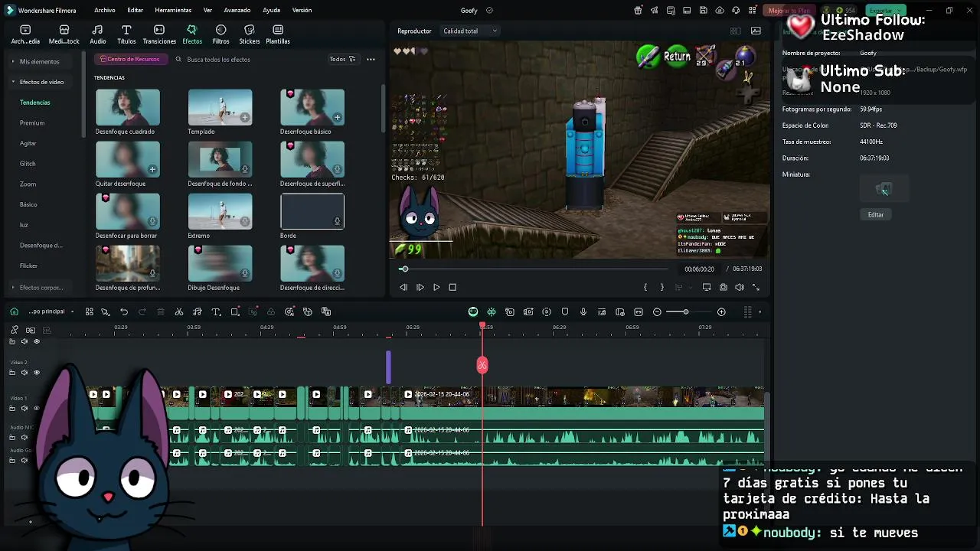
Task: Select the Premium effects category
Action: 32,122
